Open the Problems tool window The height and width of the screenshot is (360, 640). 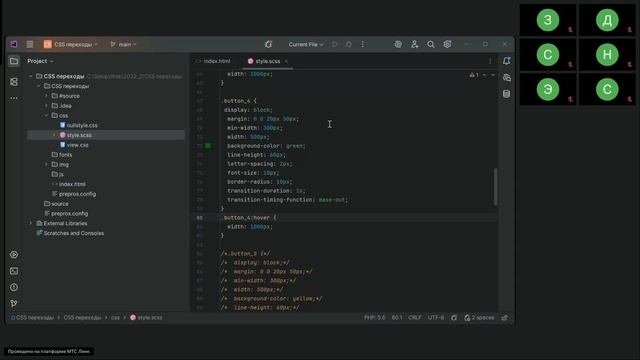[x=14, y=287]
